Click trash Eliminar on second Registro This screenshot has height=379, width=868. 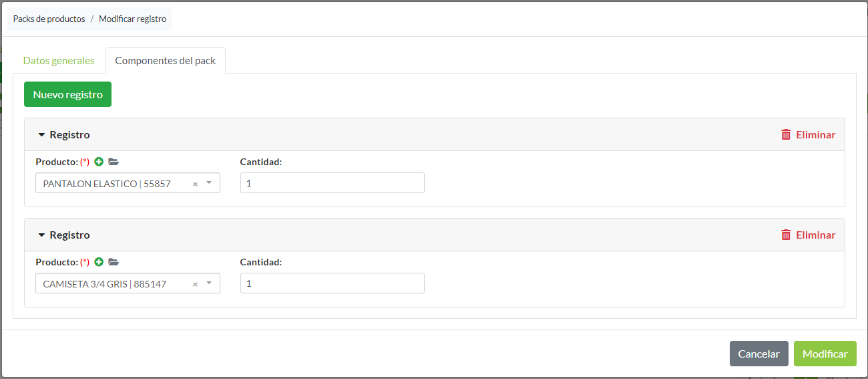(x=808, y=235)
